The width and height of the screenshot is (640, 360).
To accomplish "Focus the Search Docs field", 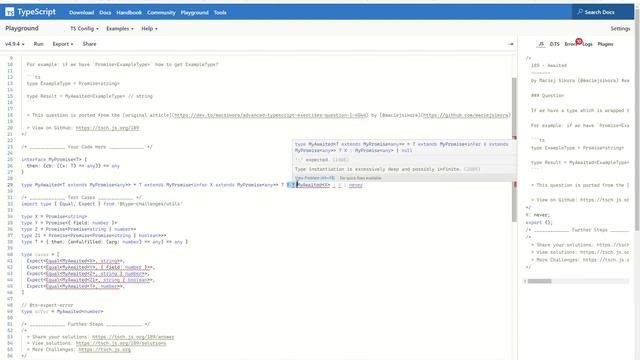I will point(603,12).
